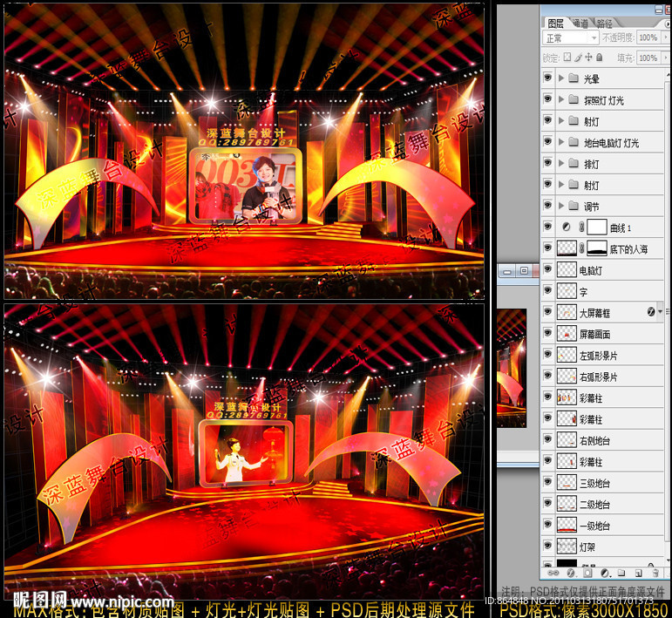This screenshot has width=672, height=618.
Task: Click the curves adjustment icon on 曲线 1
Action: [567, 228]
